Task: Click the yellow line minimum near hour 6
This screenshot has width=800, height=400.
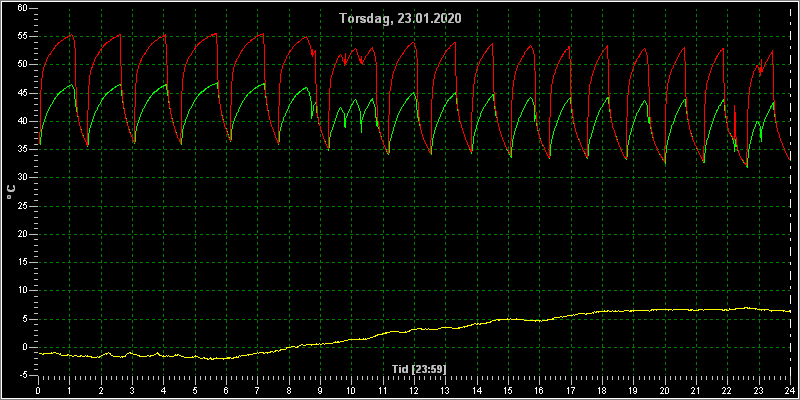Action: pyautogui.click(x=219, y=359)
